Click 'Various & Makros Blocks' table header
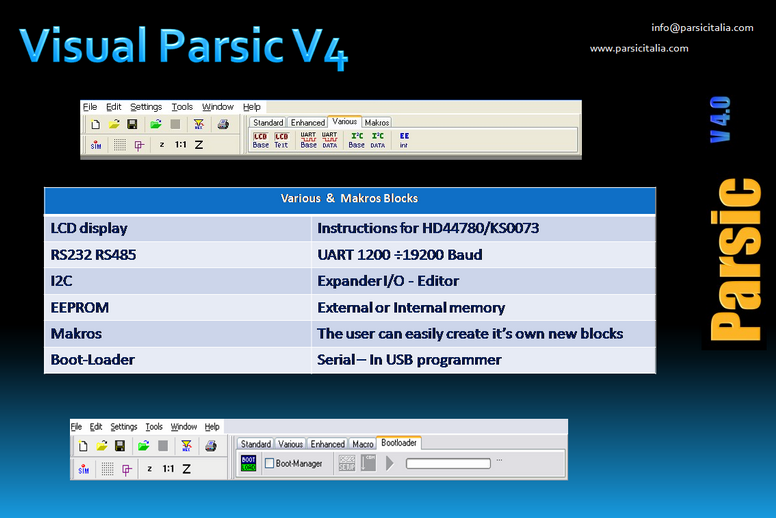776x518 pixels. [350, 199]
